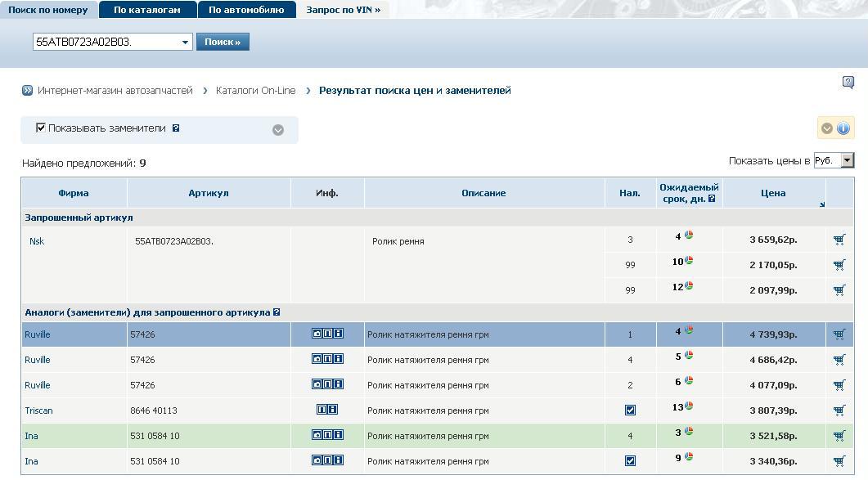This screenshot has width=868, height=480.
Task: Click delivery pie chart for Triscan 13-day offer
Action: pos(689,406)
